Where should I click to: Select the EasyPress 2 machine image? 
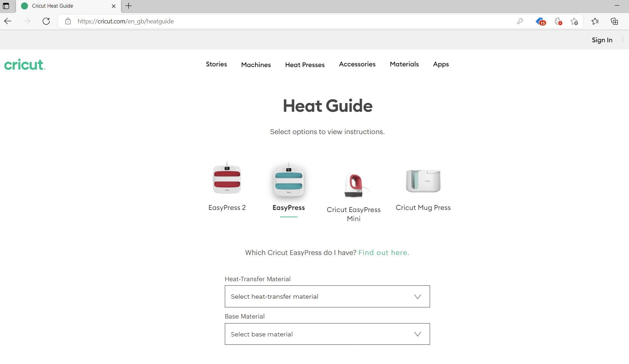[x=227, y=178]
